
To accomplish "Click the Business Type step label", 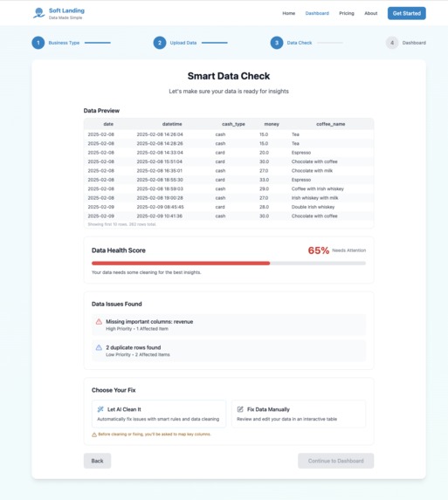I will (64, 43).
